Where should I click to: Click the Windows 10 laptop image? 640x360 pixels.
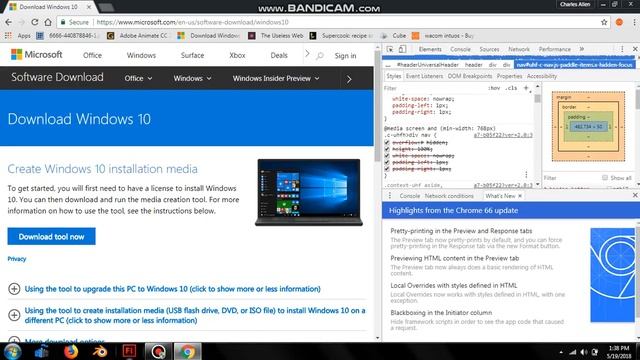coord(309,192)
